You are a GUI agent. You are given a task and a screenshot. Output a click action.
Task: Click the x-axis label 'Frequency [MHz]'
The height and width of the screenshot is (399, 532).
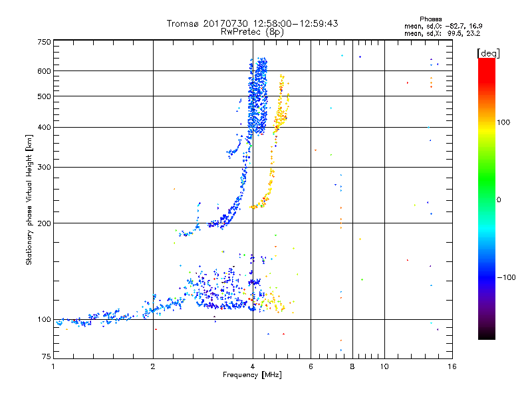[x=252, y=375]
